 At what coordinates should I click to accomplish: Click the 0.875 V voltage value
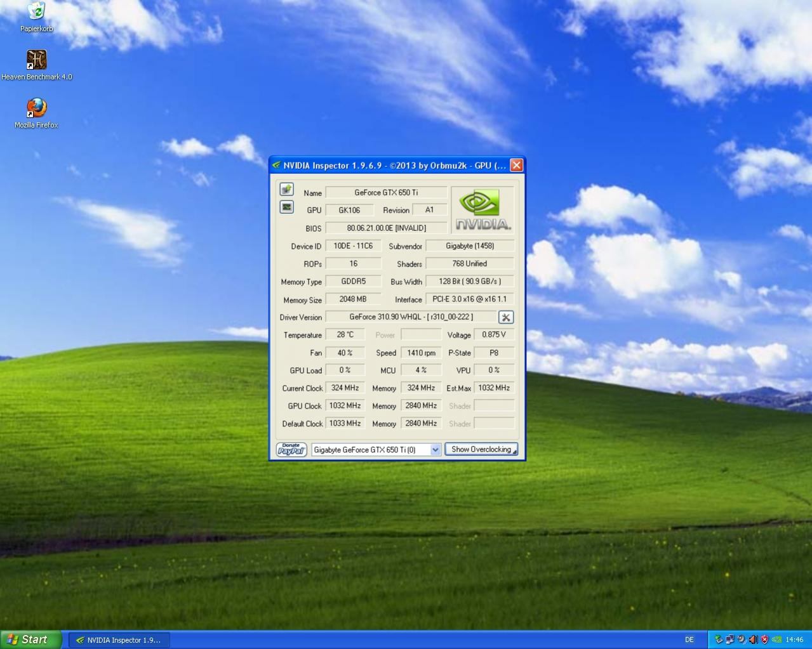click(494, 334)
